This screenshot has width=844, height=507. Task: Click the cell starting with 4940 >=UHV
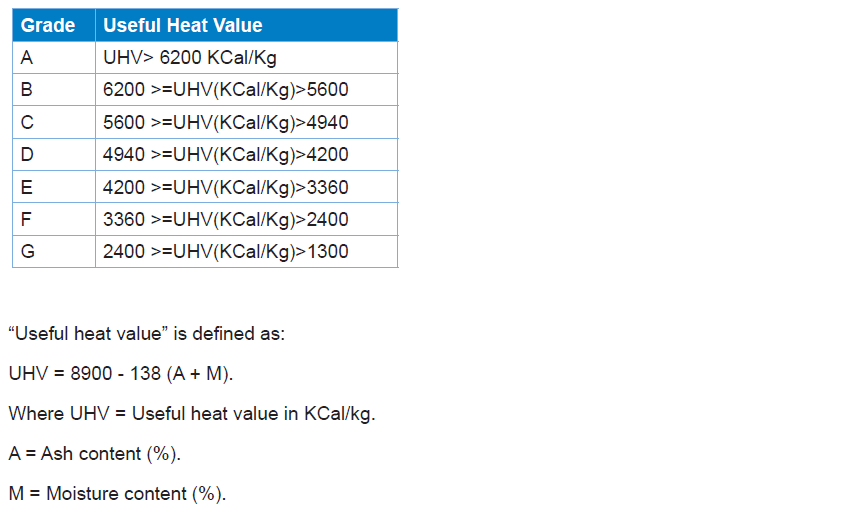[226, 154]
